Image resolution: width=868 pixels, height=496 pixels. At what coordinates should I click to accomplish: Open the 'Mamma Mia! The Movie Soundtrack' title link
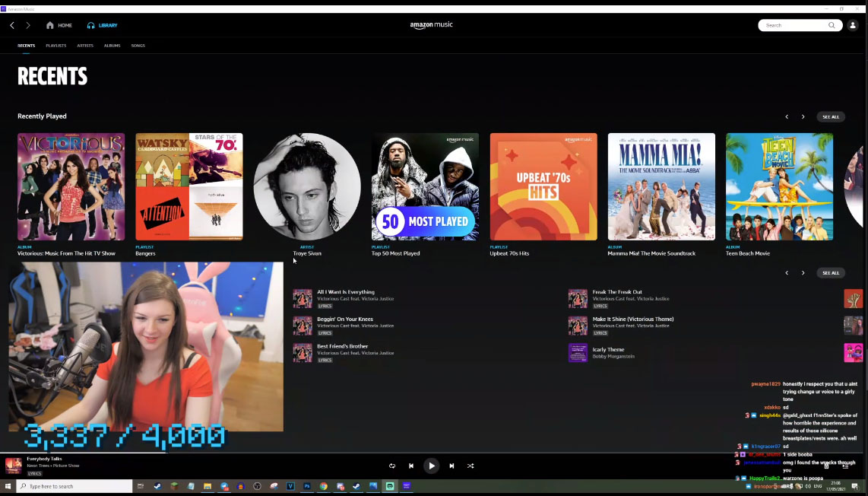tap(651, 253)
